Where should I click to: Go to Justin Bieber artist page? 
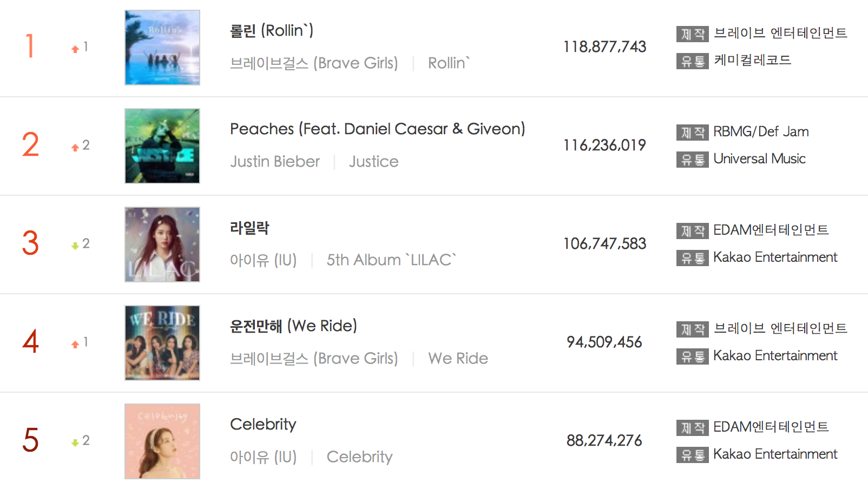click(x=275, y=162)
